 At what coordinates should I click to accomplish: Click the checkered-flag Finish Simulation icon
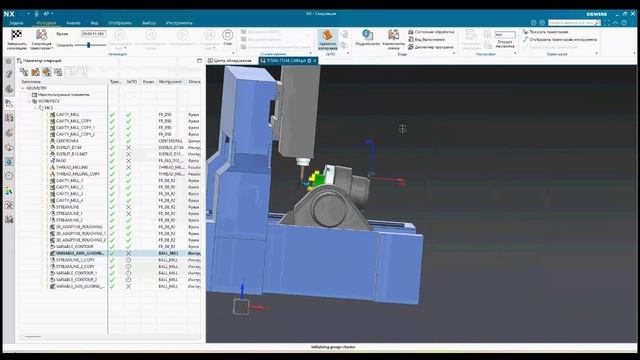(x=16, y=35)
